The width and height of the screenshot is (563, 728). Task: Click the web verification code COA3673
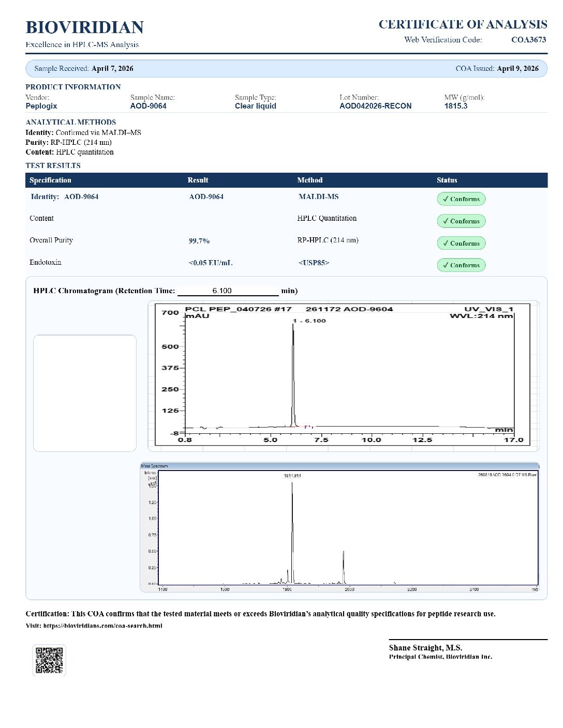(x=528, y=40)
